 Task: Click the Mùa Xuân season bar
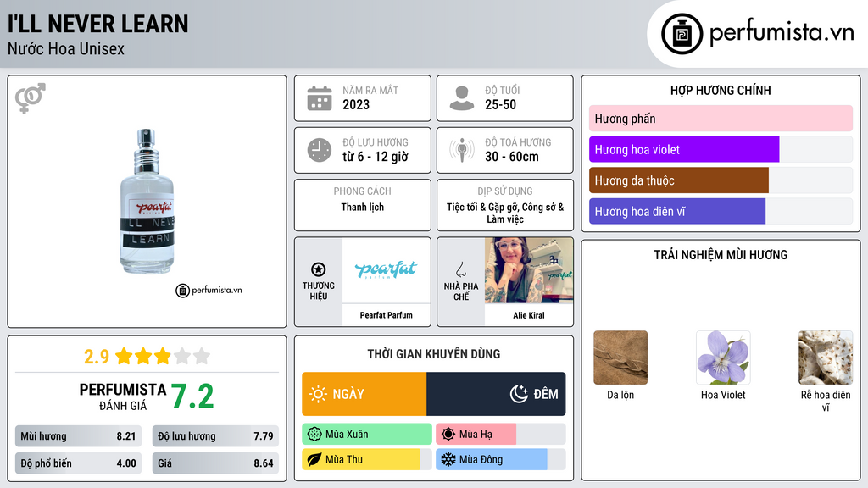pos(367,435)
